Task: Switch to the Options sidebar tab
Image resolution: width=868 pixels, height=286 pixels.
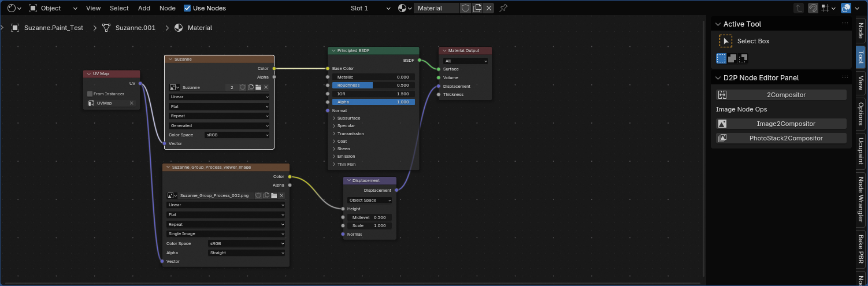Action: pyautogui.click(x=860, y=113)
